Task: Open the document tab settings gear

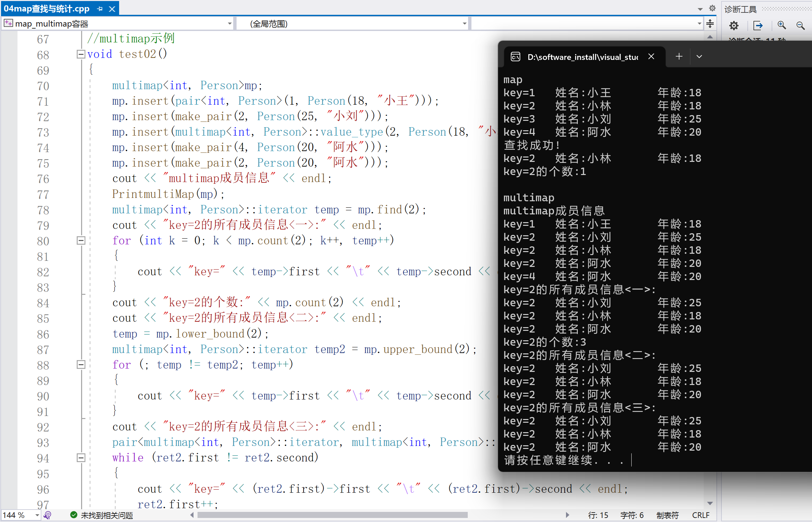Action: (712, 8)
